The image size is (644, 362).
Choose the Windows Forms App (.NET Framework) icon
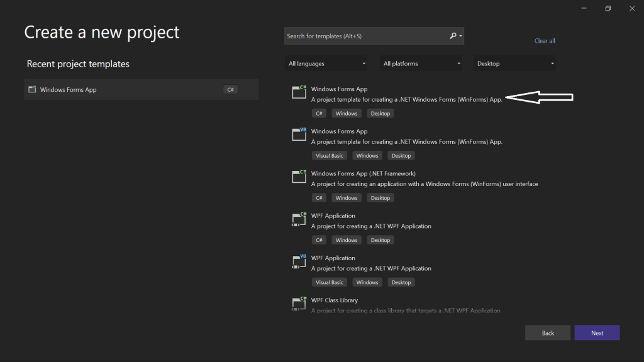coord(299,177)
